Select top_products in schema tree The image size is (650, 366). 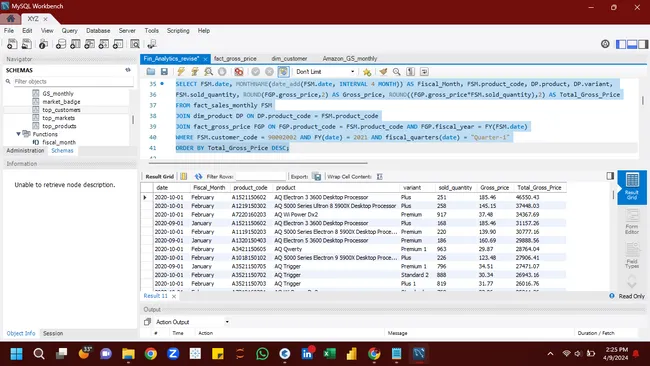(59, 126)
